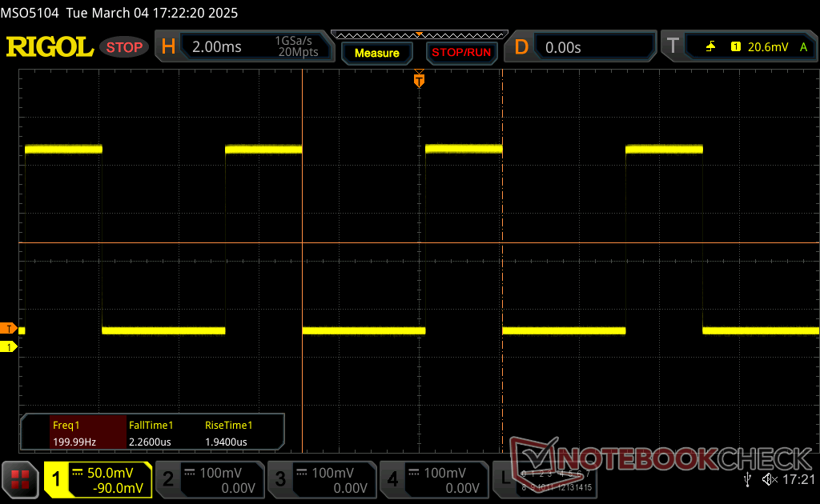Enable channel 2

click(208, 480)
